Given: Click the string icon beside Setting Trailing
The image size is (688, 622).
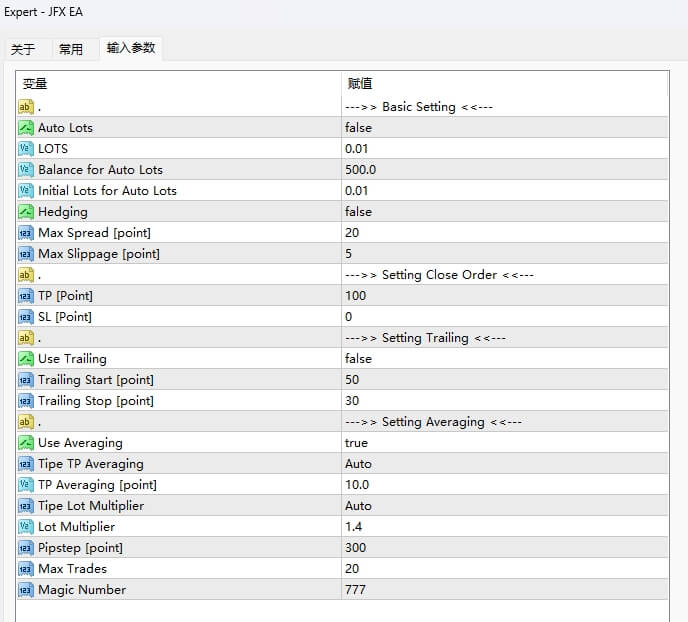Looking at the screenshot, I should pos(26,338).
